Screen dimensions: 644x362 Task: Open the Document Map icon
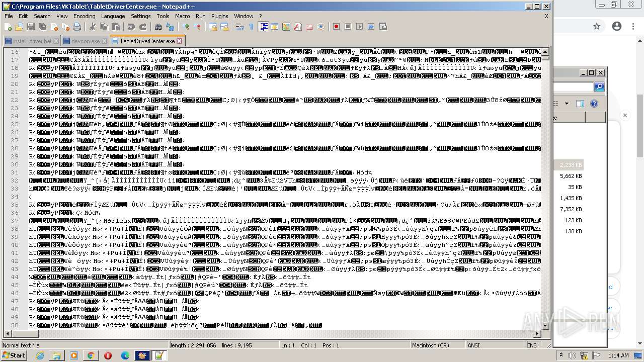click(286, 27)
